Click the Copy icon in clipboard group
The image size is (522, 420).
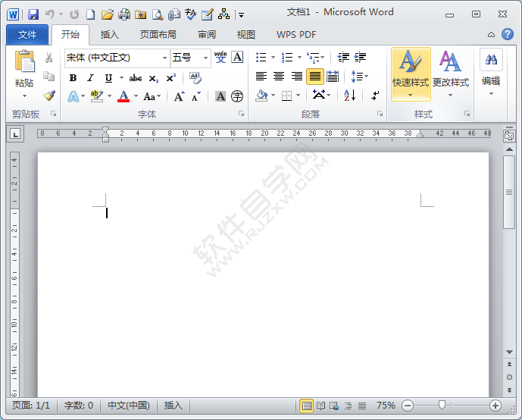pyautogui.click(x=49, y=77)
